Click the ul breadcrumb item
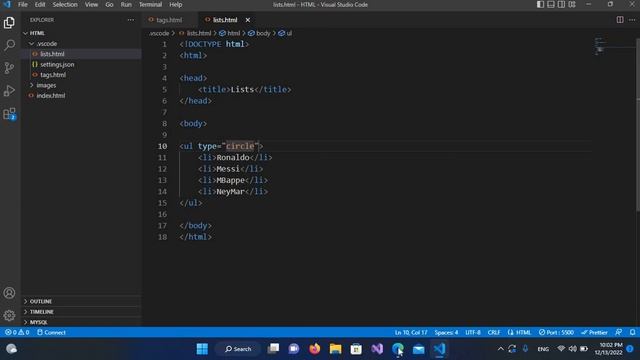Image resolution: width=640 pixels, height=360 pixels. [285, 33]
